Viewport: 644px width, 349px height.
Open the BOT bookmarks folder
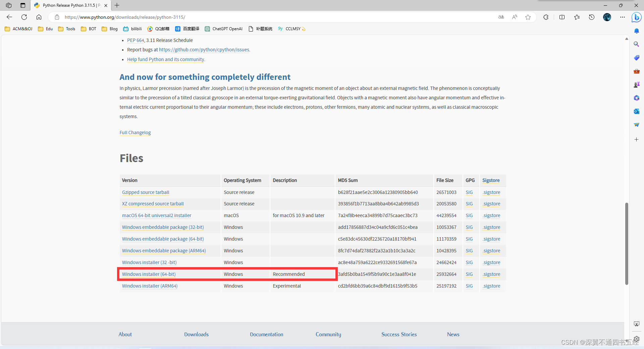(89, 29)
